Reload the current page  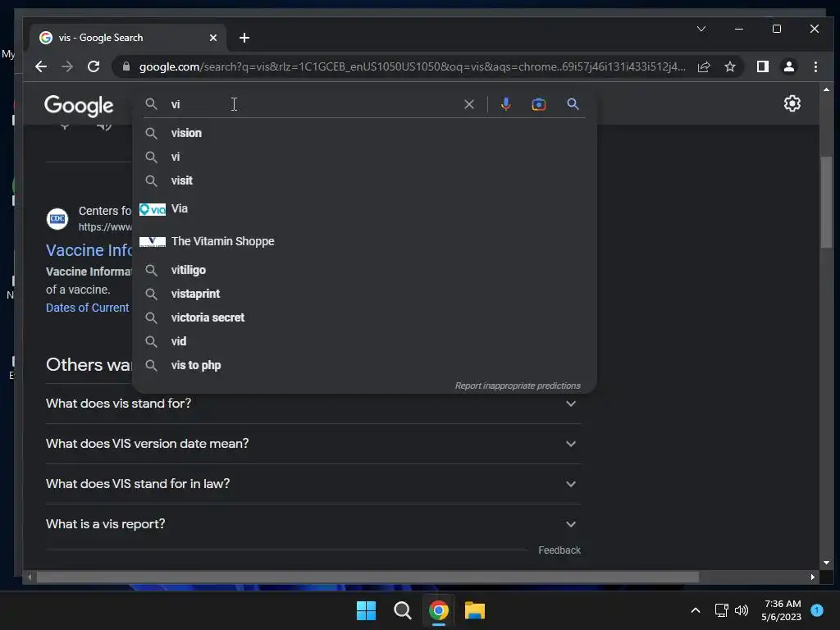pyautogui.click(x=94, y=67)
